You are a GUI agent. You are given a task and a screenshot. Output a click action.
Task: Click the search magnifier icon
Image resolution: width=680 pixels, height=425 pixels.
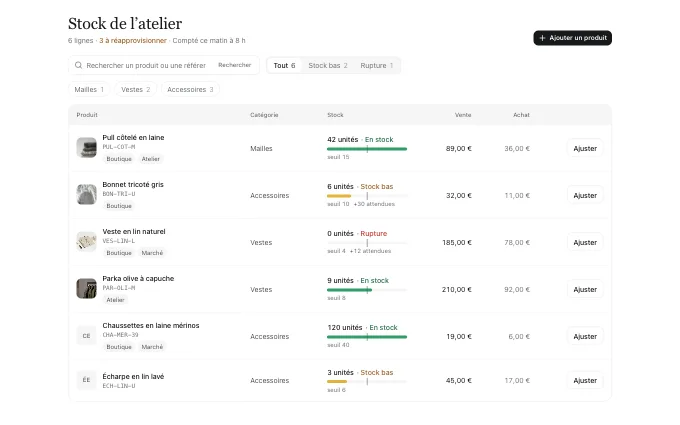pos(78,65)
